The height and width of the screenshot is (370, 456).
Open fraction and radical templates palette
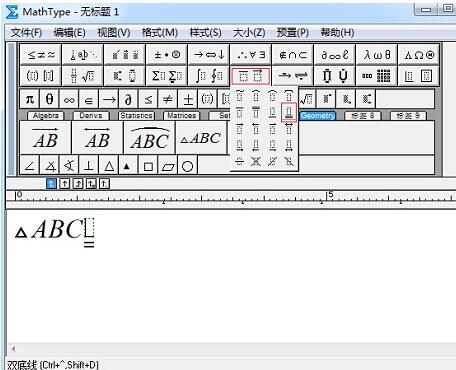click(83, 76)
